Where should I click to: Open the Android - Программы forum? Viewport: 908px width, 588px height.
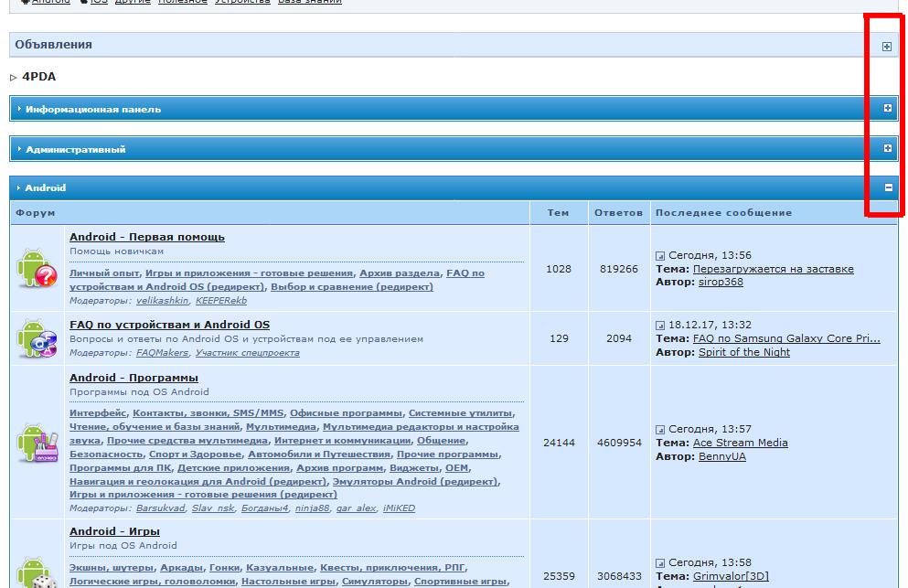pos(134,378)
